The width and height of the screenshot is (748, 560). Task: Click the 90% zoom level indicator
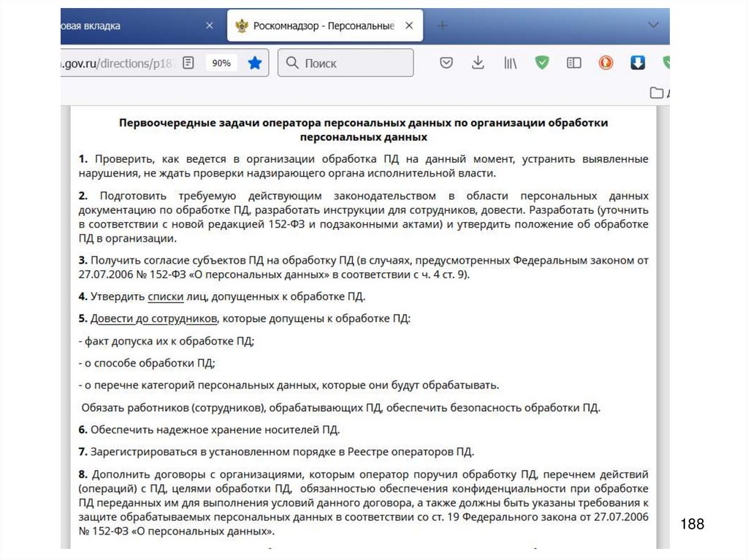pos(221,63)
